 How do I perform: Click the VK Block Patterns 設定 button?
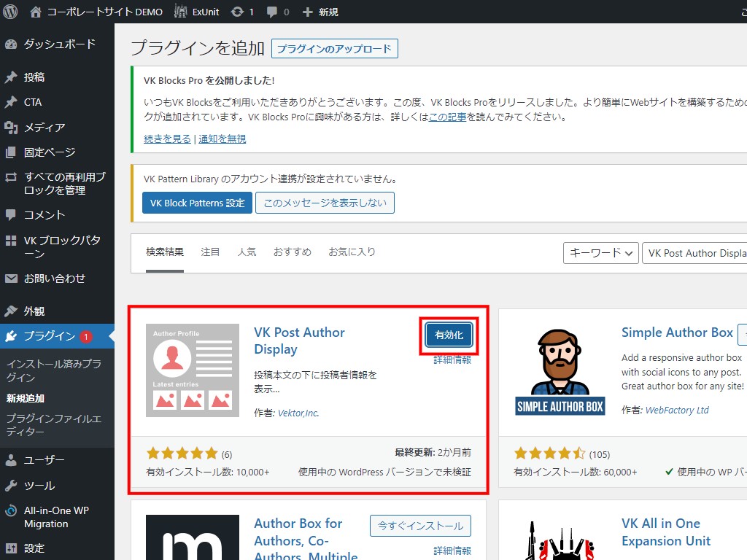(197, 203)
